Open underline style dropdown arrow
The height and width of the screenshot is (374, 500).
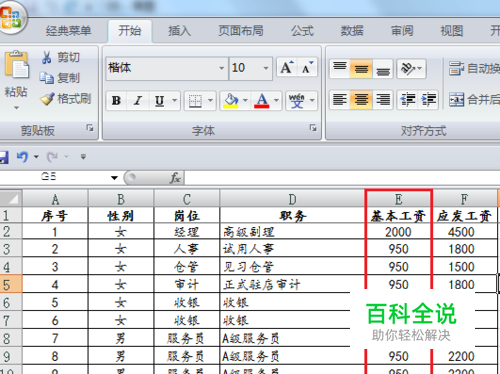(175, 100)
